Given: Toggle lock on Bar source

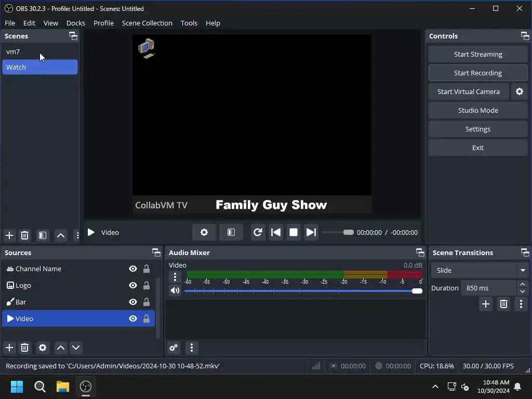Looking at the screenshot, I should (146, 302).
